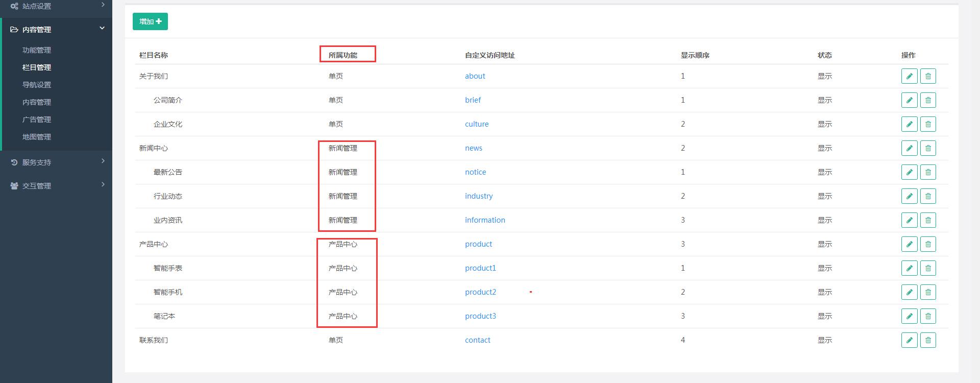
Task: Delete the 最新公告 column entry
Action: tap(928, 172)
